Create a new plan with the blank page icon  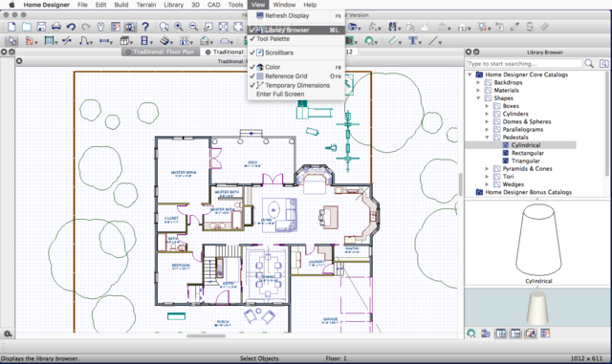click(11, 27)
